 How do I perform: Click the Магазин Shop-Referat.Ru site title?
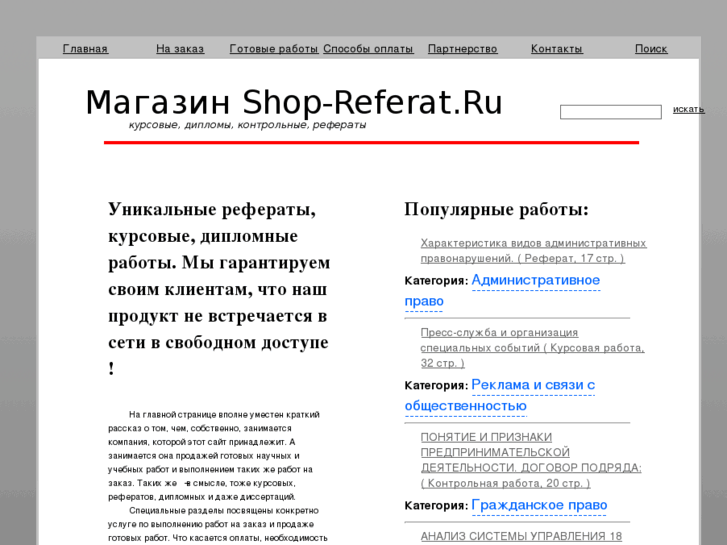[x=294, y=103]
